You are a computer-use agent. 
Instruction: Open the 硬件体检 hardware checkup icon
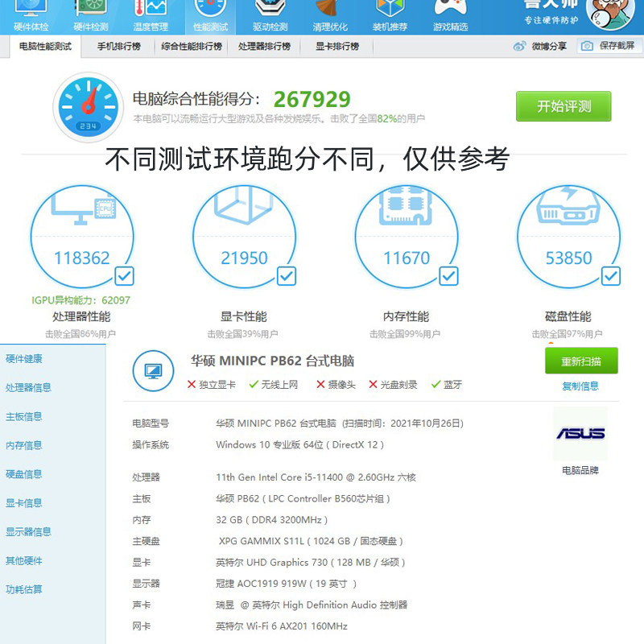(x=31, y=16)
